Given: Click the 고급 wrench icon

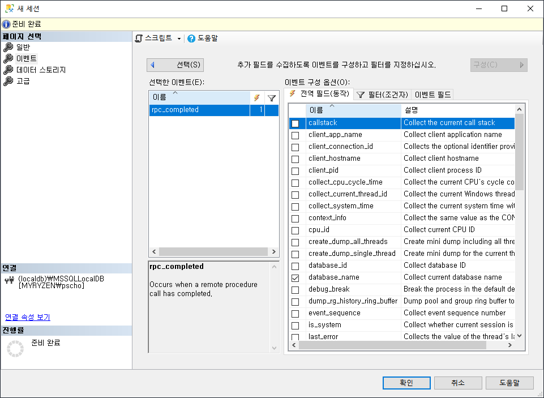Looking at the screenshot, I should pyautogui.click(x=8, y=81).
